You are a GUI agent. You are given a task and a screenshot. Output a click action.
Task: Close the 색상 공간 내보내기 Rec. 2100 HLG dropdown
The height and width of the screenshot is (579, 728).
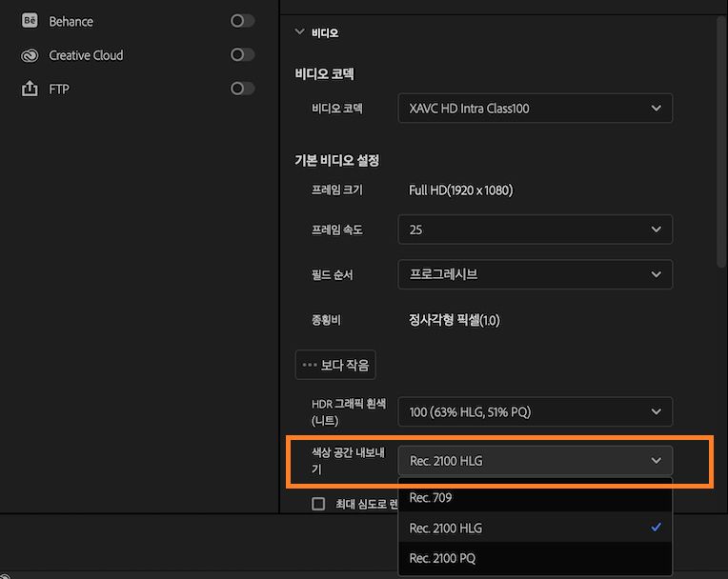point(535,460)
